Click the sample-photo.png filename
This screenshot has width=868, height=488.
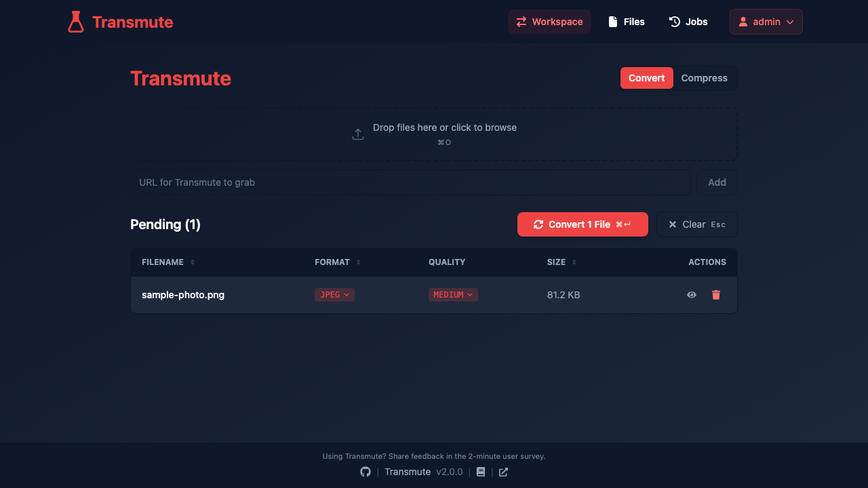pyautogui.click(x=183, y=295)
